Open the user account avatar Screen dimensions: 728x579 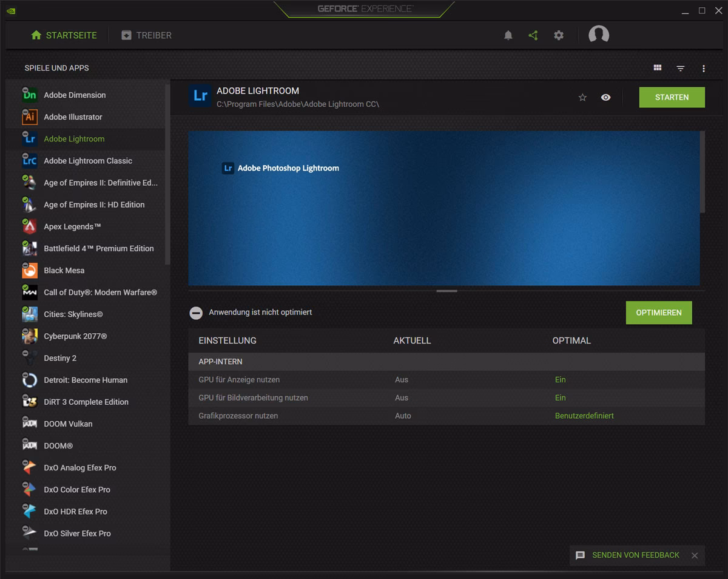598,35
